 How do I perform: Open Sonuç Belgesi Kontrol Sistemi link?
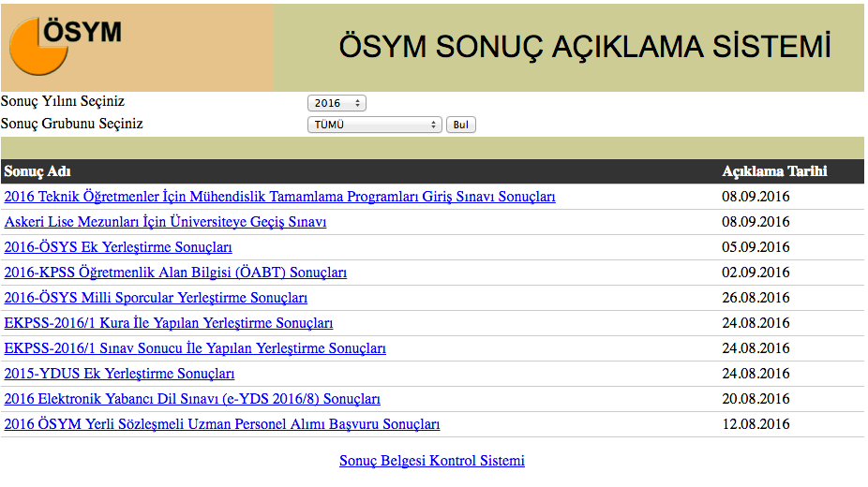click(432, 461)
